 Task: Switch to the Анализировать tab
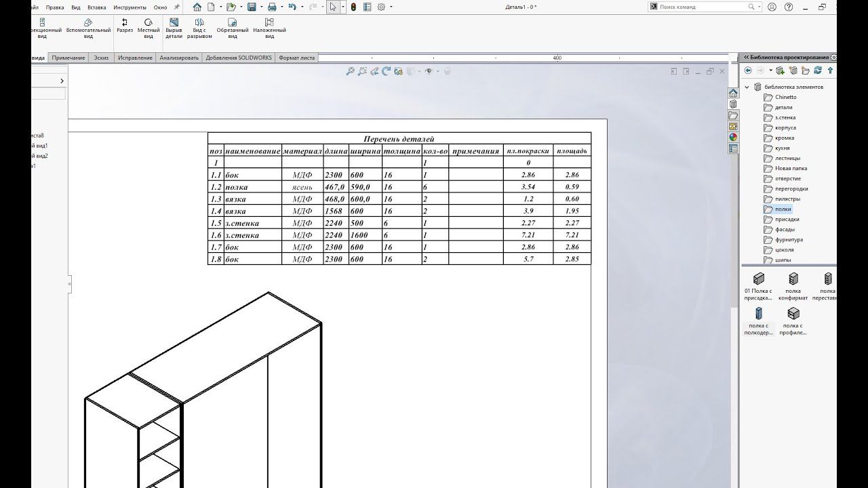coord(179,58)
